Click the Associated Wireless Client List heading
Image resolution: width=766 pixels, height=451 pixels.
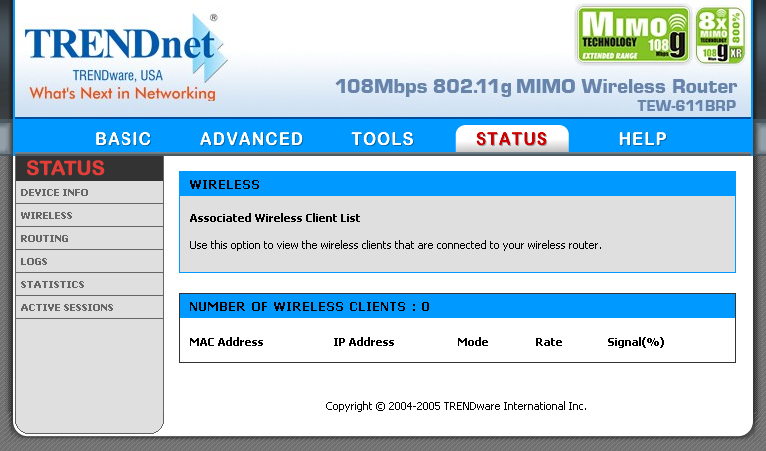[x=275, y=218]
